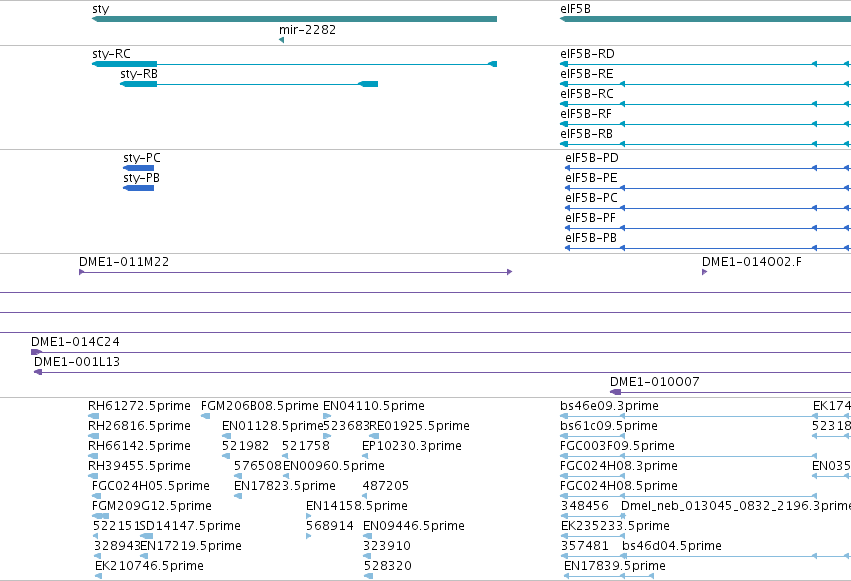Image resolution: width=851 pixels, height=581 pixels.
Task: Click the eIF5B-PD protein label
Action: tap(592, 158)
